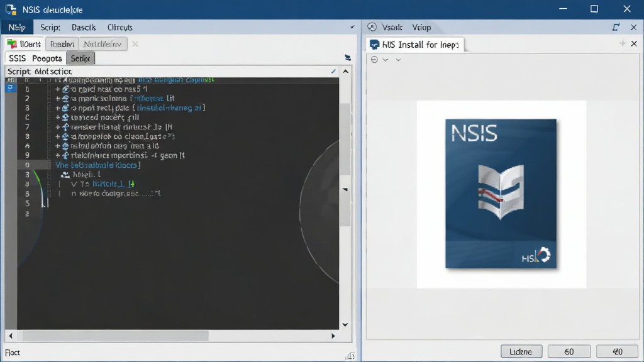Image resolution: width=644 pixels, height=362 pixels.
Task: Click the circle icon in preview toolbar
Action: 374,60
